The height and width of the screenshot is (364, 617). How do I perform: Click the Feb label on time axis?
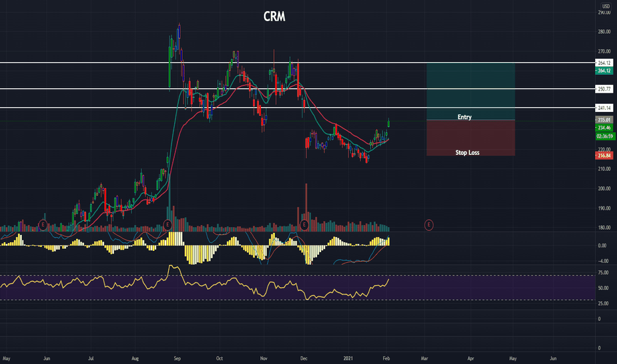(x=386, y=359)
